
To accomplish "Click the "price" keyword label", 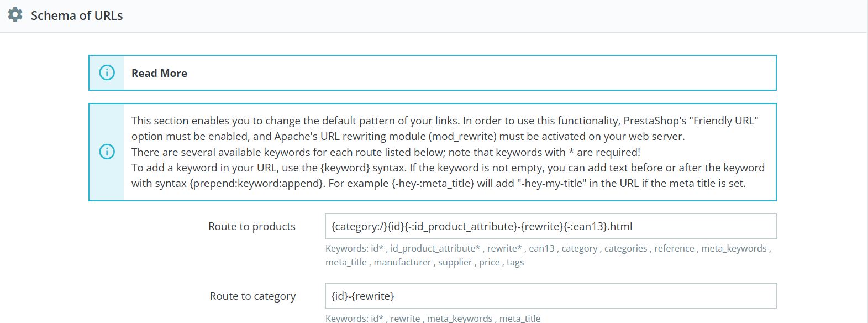I will [x=489, y=262].
